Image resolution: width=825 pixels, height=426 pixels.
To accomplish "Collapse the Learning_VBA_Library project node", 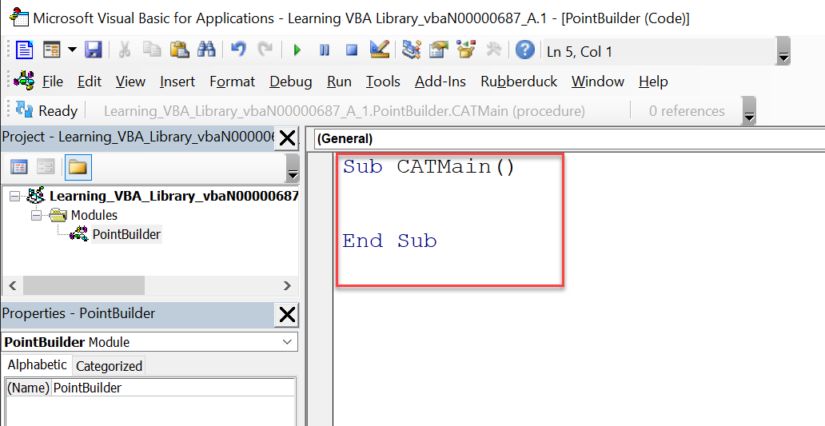I will (x=14, y=196).
